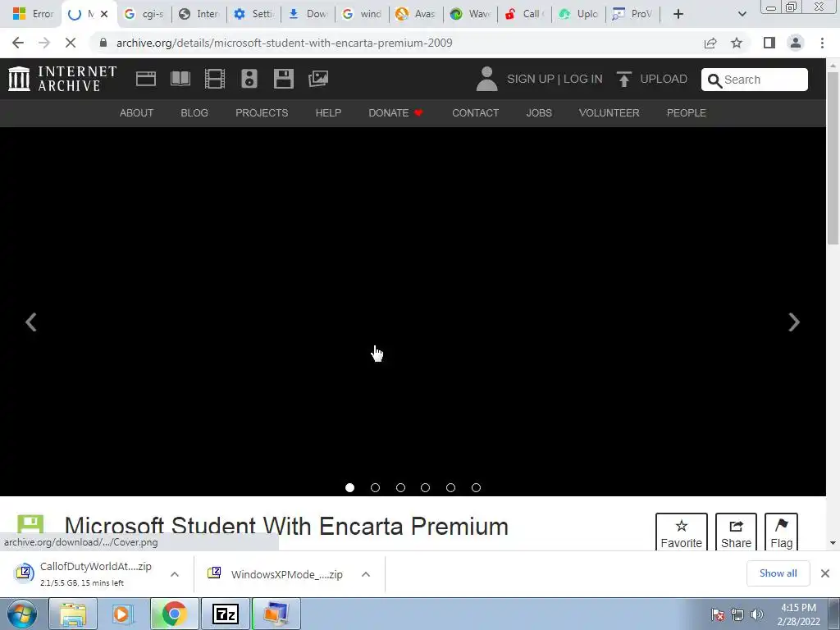Switch to the Downloads tab
This screenshot has width=840, height=630.
[308, 14]
